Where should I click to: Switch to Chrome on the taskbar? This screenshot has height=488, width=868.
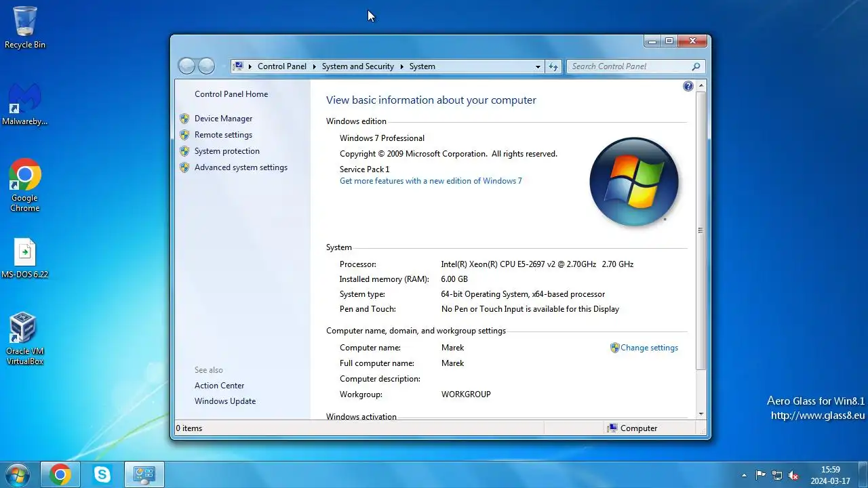pos(60,475)
